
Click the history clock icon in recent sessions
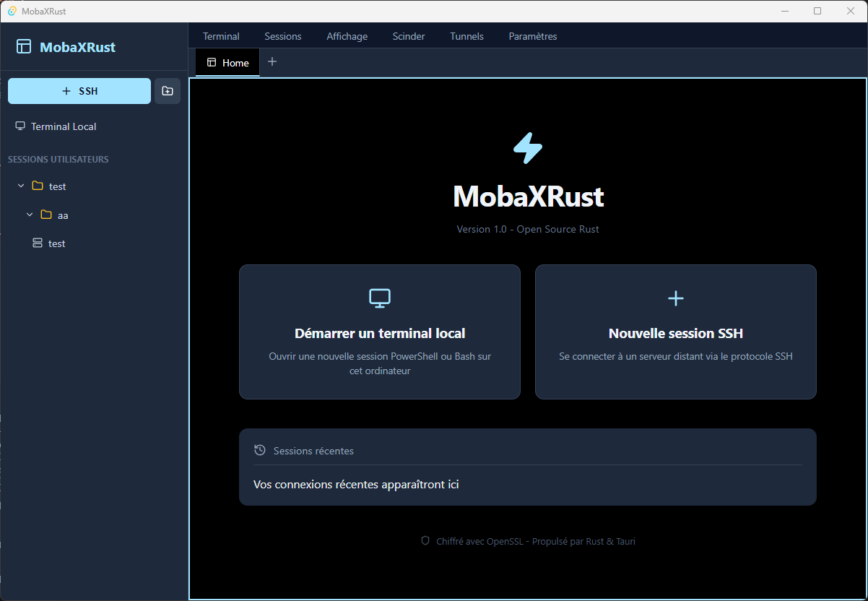tap(260, 450)
